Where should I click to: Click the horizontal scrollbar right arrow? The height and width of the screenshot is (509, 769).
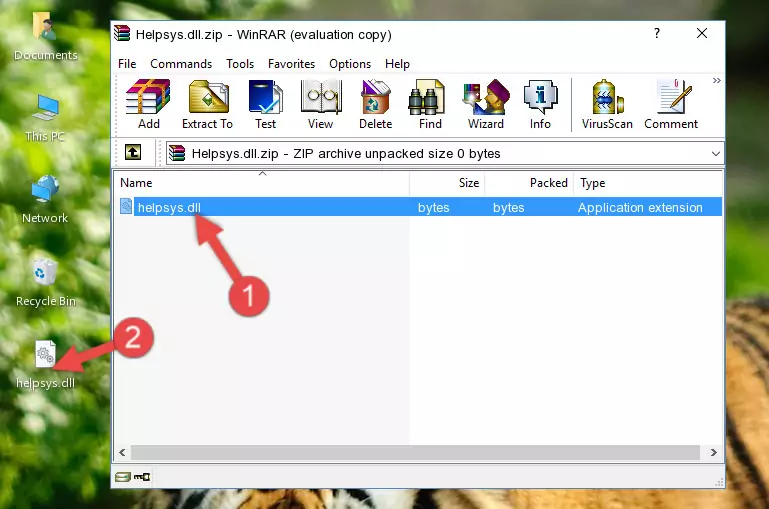714,452
